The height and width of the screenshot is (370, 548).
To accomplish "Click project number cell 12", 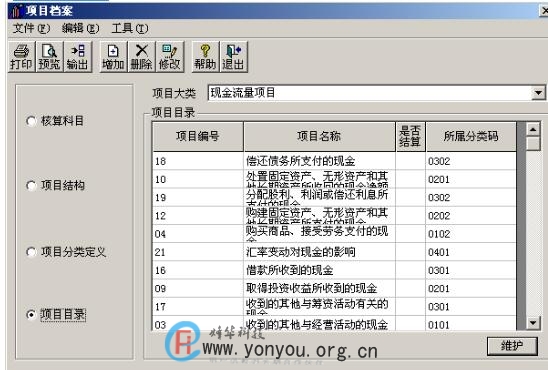I will (198, 216).
